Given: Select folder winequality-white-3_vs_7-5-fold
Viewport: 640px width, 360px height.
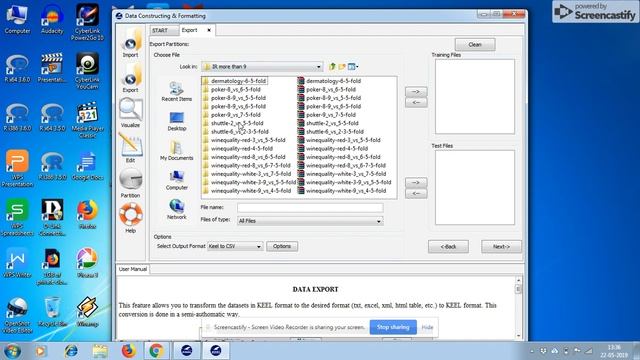Looking at the screenshot, I should click(247, 174).
